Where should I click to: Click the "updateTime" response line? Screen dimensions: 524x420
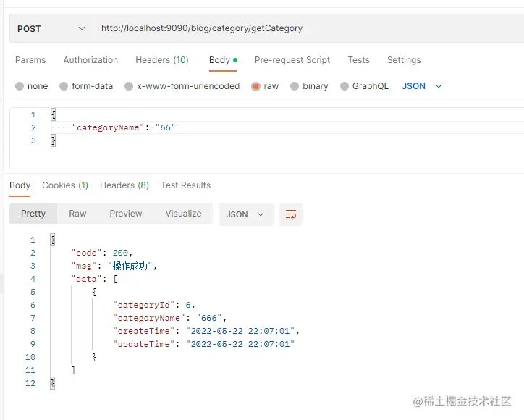[203, 344]
